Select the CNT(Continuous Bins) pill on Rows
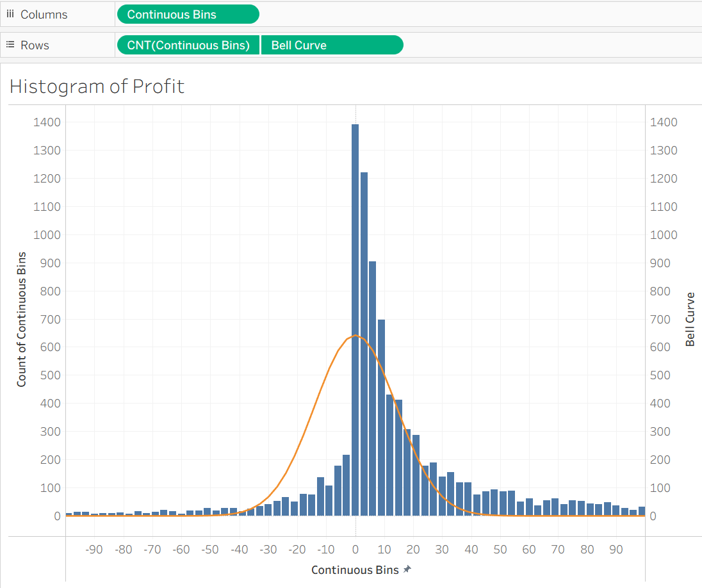The height and width of the screenshot is (588, 702). (188, 45)
